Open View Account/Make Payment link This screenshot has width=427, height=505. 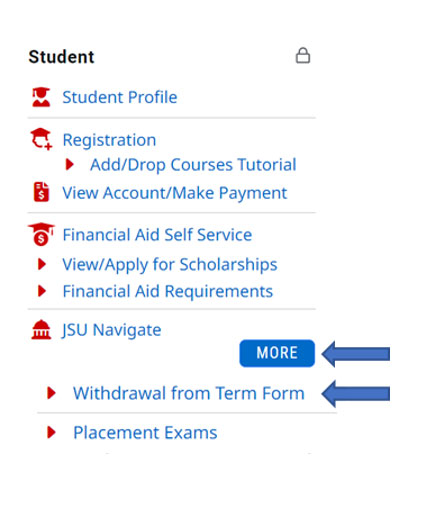175,193
